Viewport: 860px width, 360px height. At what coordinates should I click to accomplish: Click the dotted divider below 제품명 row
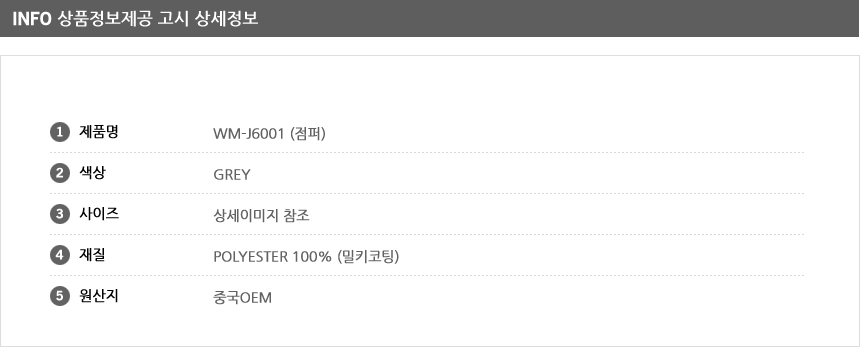tap(427, 153)
